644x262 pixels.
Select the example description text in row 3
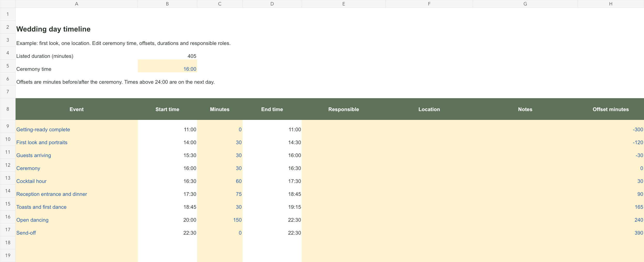point(123,43)
